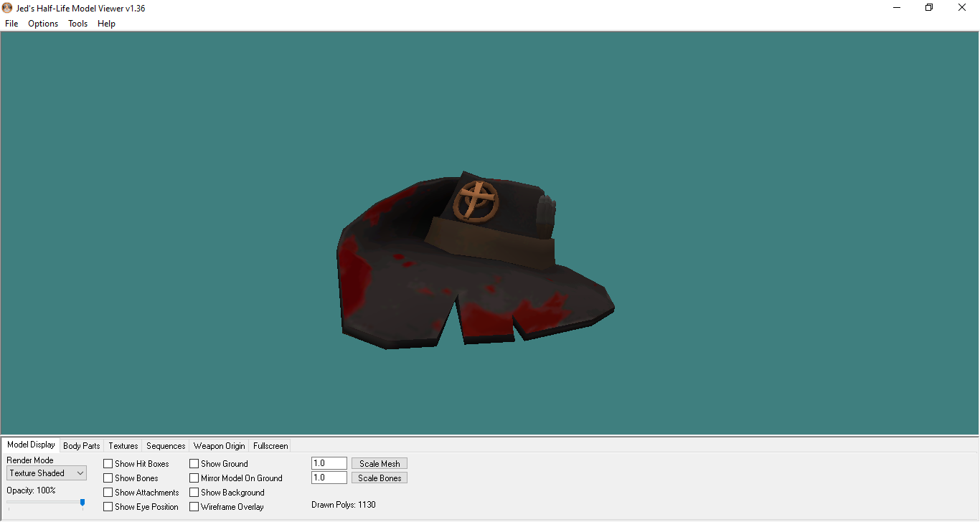Switch to the Textures tab

[123, 446]
